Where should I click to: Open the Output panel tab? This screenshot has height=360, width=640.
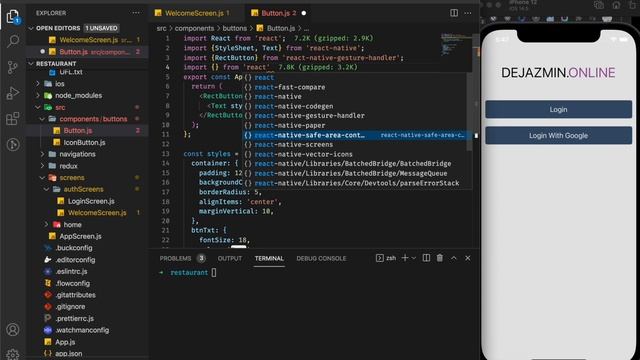(229, 258)
